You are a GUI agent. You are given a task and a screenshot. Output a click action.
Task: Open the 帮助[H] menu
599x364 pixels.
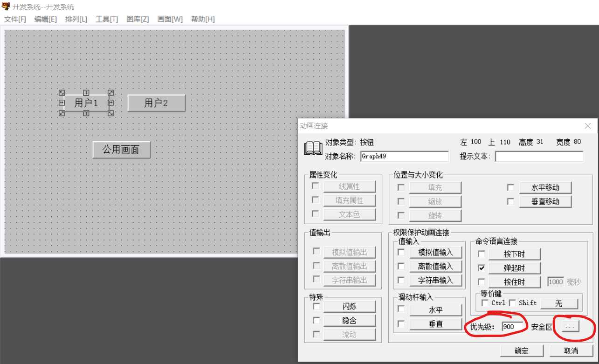[x=203, y=19]
